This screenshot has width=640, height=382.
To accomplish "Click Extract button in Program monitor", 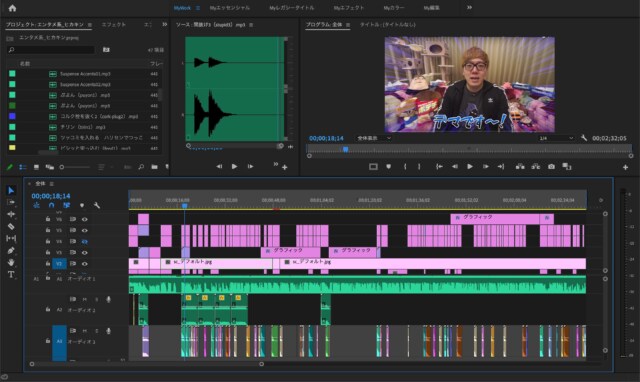I will (536, 167).
